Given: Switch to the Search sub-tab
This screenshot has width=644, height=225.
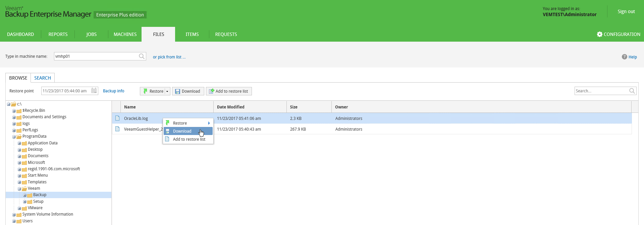Looking at the screenshot, I should 43,78.
